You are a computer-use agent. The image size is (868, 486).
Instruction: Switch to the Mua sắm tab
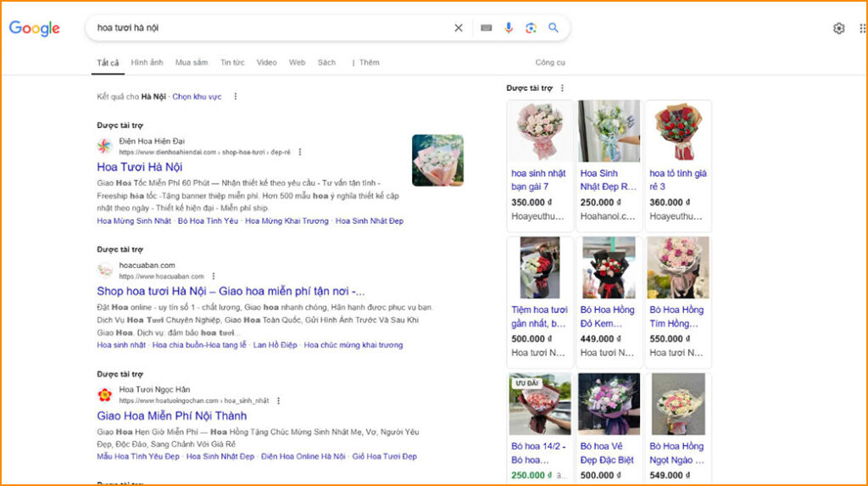click(x=192, y=63)
